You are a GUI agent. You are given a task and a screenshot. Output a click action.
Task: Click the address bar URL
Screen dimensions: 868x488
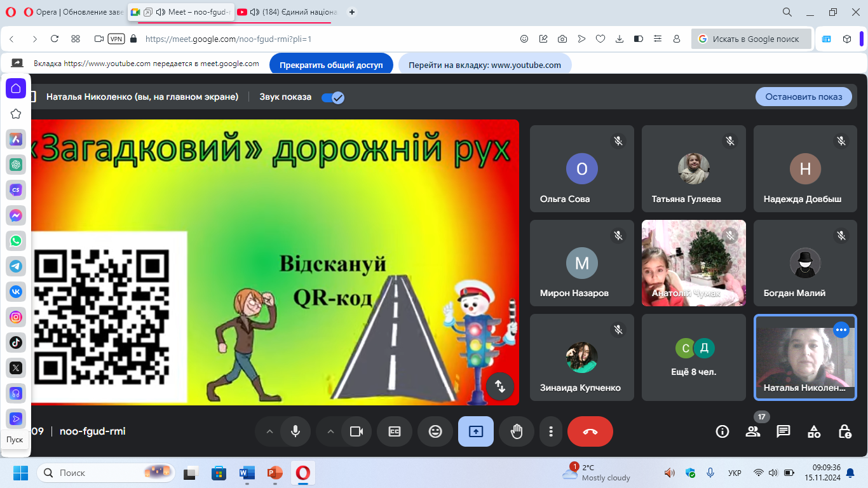[x=228, y=39]
